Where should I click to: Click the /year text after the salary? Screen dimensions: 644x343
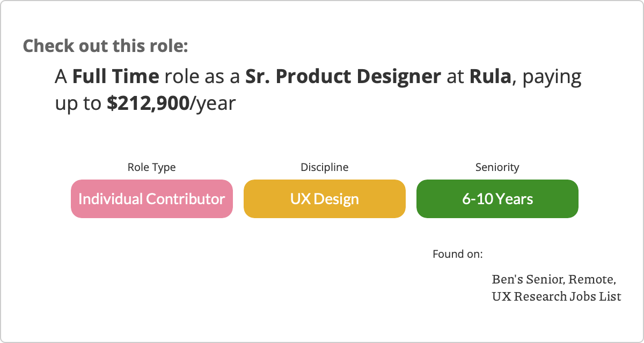[213, 103]
